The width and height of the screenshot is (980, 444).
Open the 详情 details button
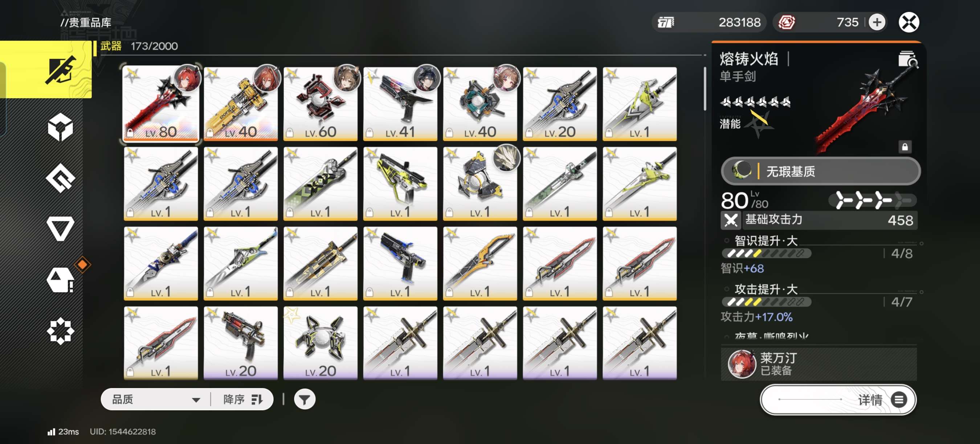[x=838, y=399]
